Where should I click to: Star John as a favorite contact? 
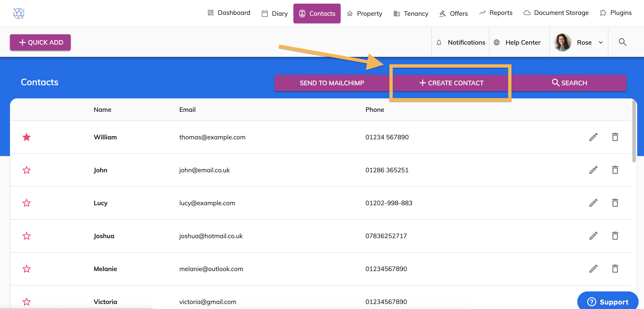tap(27, 170)
